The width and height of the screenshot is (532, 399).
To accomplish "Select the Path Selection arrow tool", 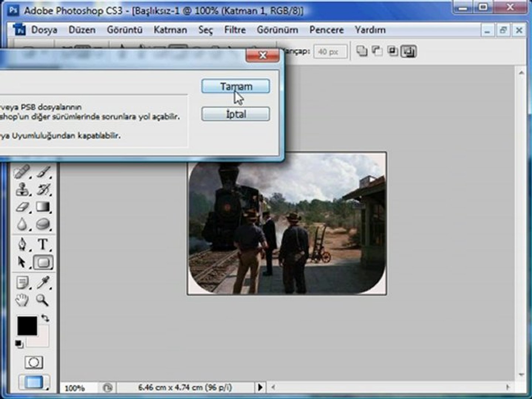I will [x=22, y=262].
